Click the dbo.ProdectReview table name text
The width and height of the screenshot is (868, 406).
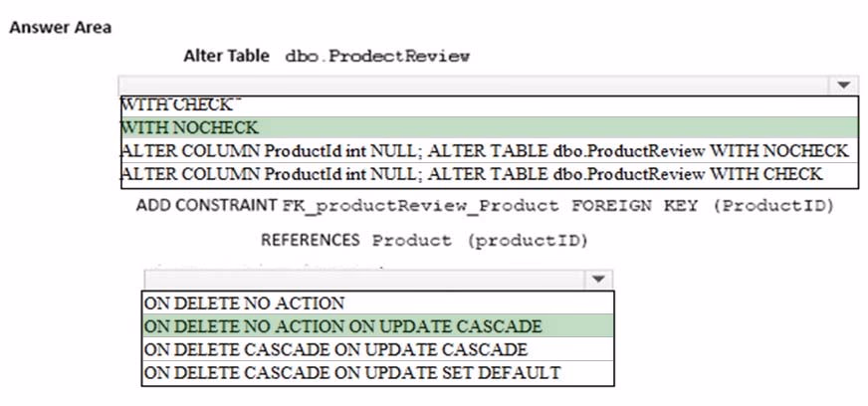pos(377,57)
